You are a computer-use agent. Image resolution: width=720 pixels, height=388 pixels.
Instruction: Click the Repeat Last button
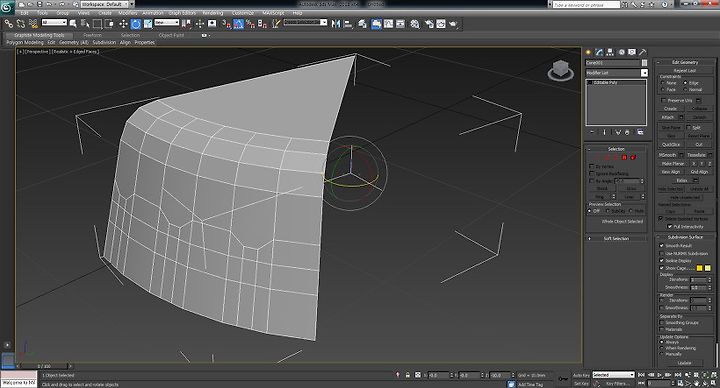685,71
